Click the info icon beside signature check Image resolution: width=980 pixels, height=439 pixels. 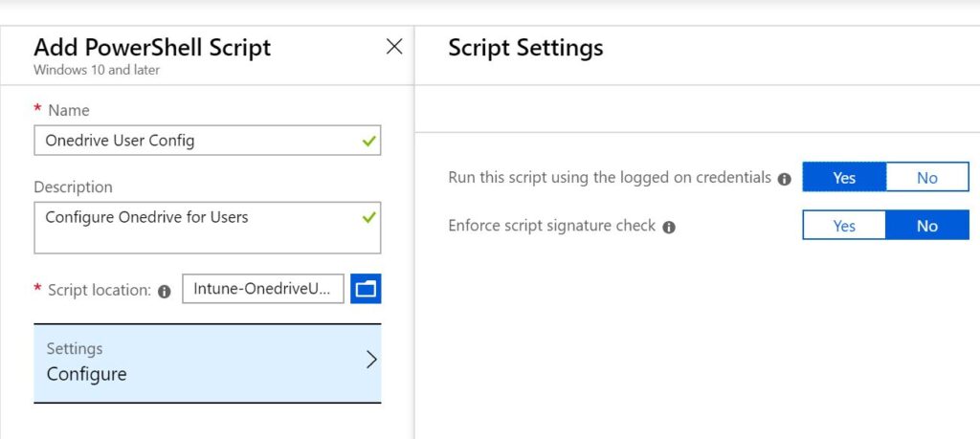tap(669, 228)
